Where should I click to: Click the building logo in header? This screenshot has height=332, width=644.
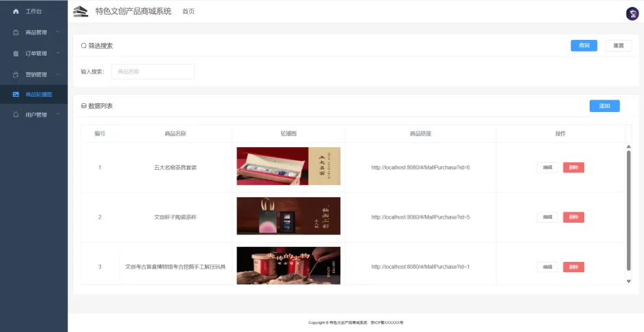(x=80, y=11)
